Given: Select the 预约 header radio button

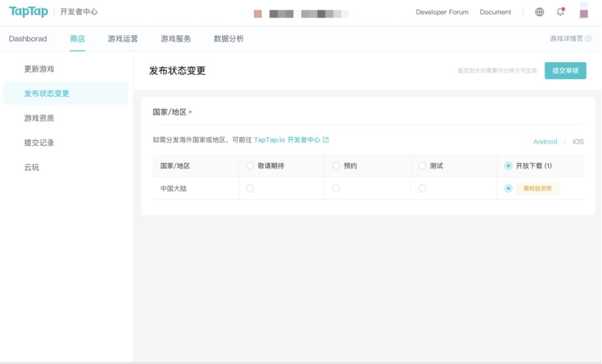Looking at the screenshot, I should click(336, 166).
